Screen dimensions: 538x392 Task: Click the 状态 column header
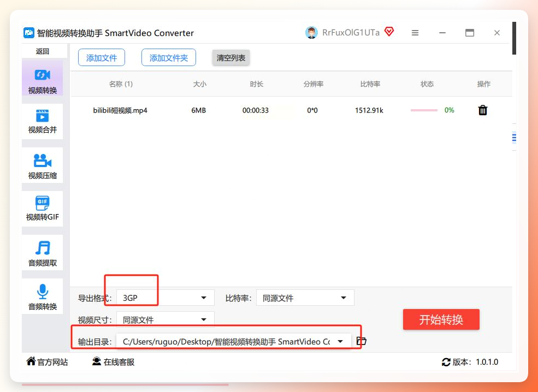coord(427,84)
